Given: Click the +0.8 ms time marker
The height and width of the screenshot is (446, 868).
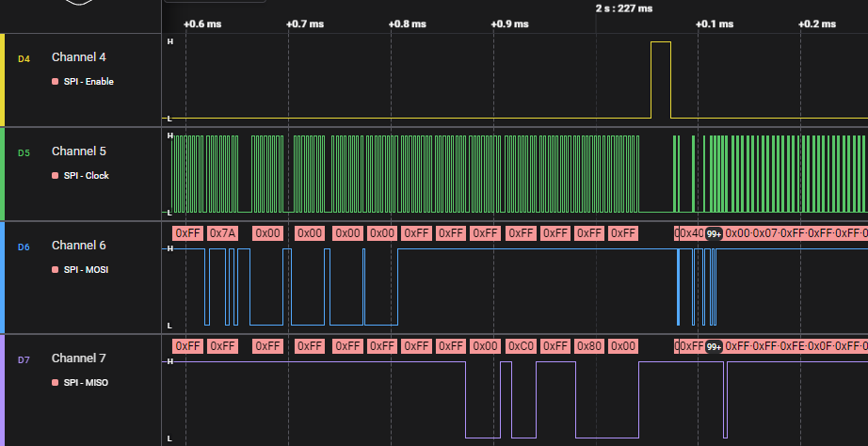Looking at the screenshot, I should (408, 24).
